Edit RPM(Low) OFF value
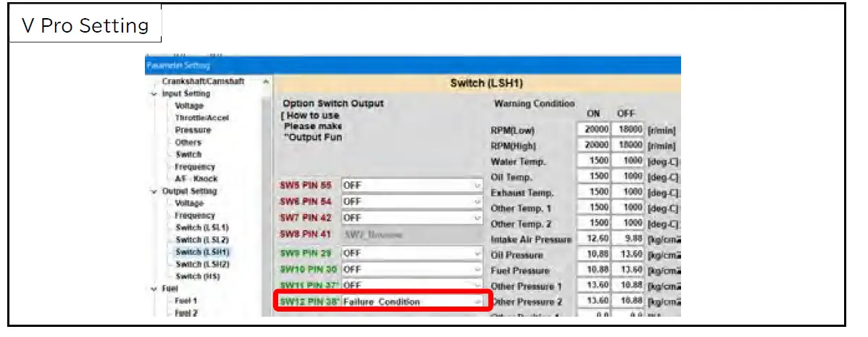The height and width of the screenshot is (337, 868). (x=629, y=130)
